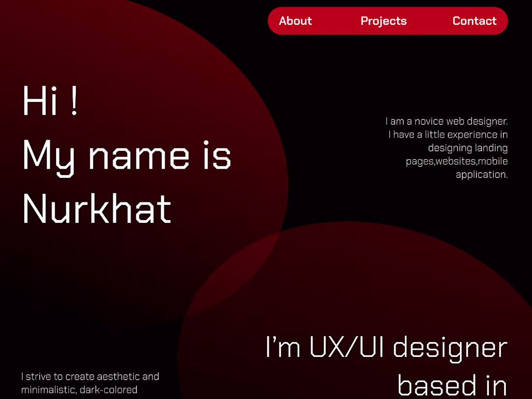Click 'I strive to create aesthetic and' text

pos(90,377)
